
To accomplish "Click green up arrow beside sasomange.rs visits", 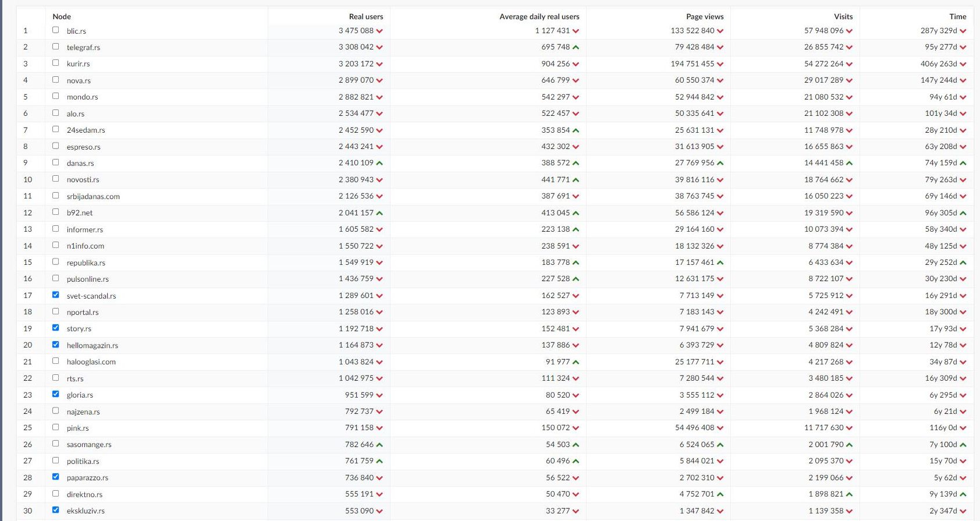I will tap(850, 445).
